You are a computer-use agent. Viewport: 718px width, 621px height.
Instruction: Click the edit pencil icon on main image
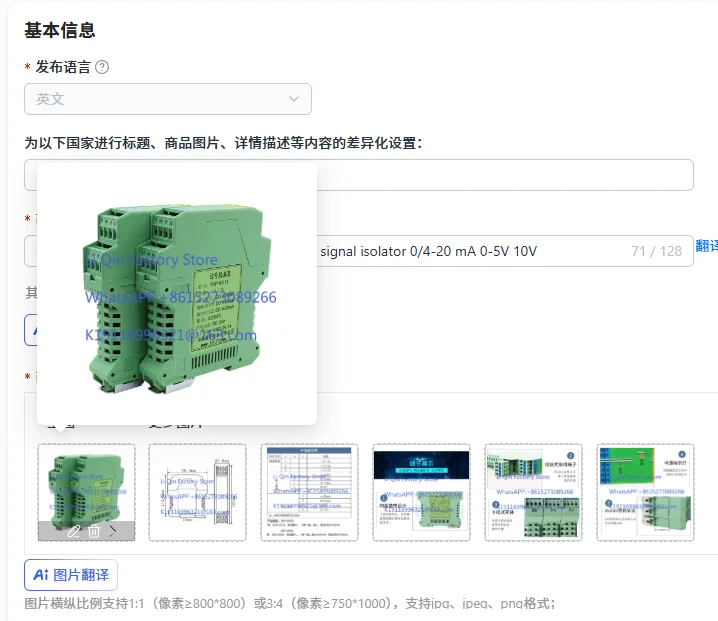click(x=74, y=531)
